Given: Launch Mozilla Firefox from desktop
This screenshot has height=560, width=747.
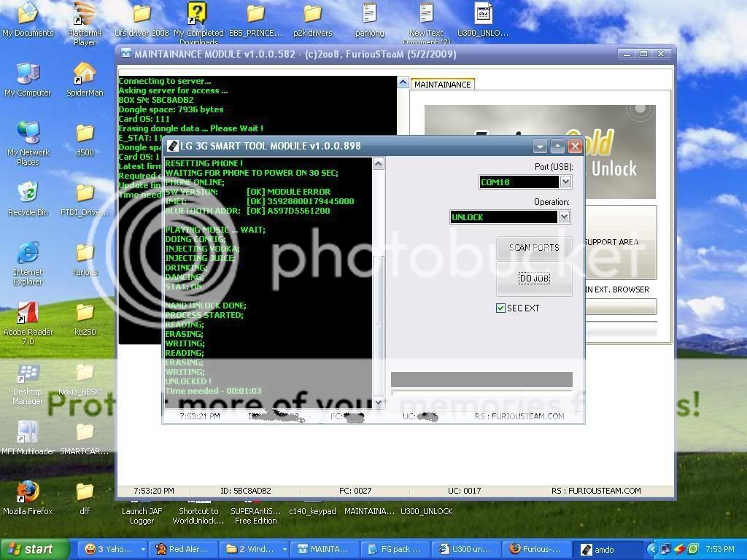Looking at the screenshot, I should pyautogui.click(x=28, y=498).
